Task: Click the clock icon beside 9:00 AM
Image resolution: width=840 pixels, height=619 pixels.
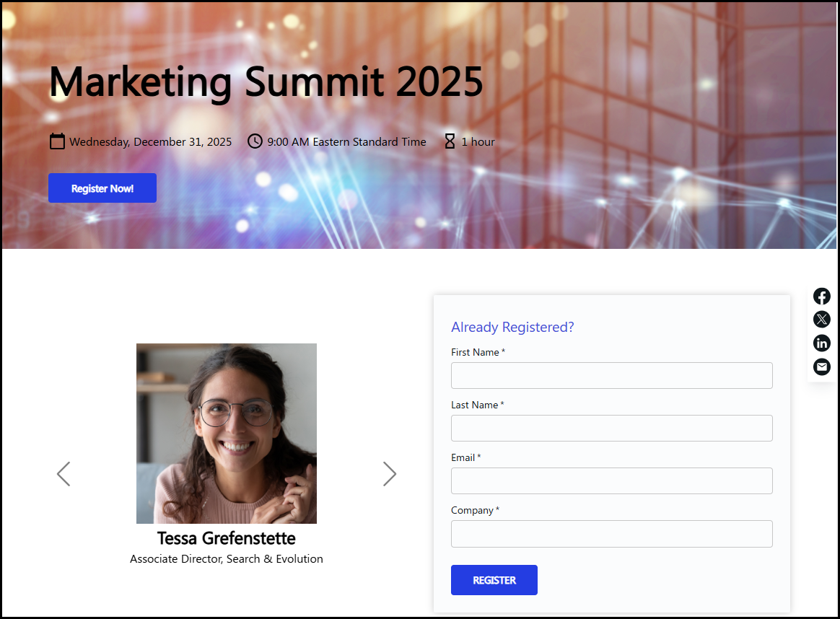Action: [255, 141]
